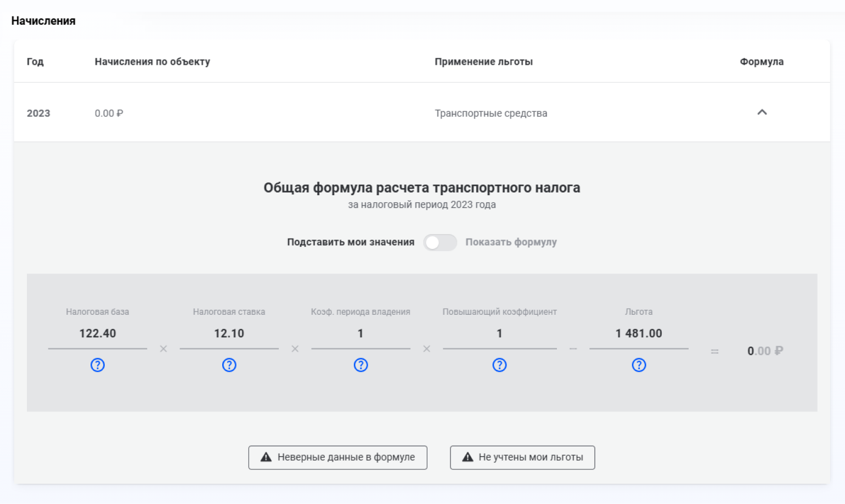The height and width of the screenshot is (504, 845).
Task: Collapse the 2023 formula row chevron
Action: 762,112
